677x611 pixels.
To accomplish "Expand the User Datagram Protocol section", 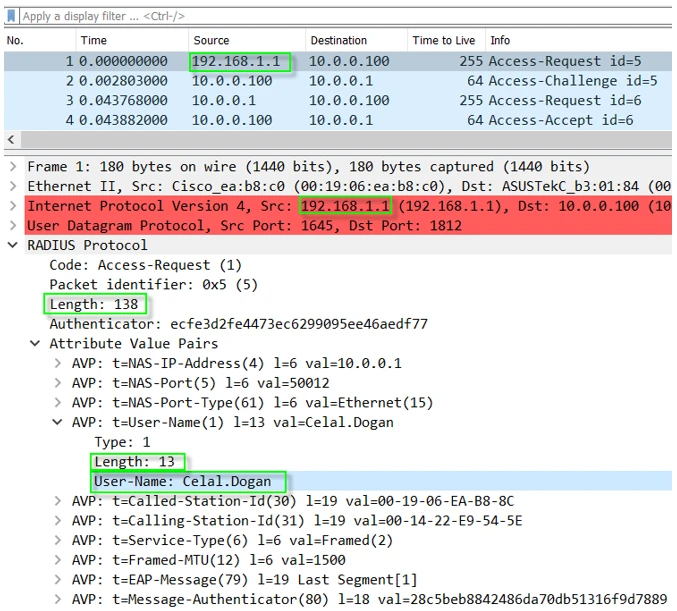I will 12,226.
